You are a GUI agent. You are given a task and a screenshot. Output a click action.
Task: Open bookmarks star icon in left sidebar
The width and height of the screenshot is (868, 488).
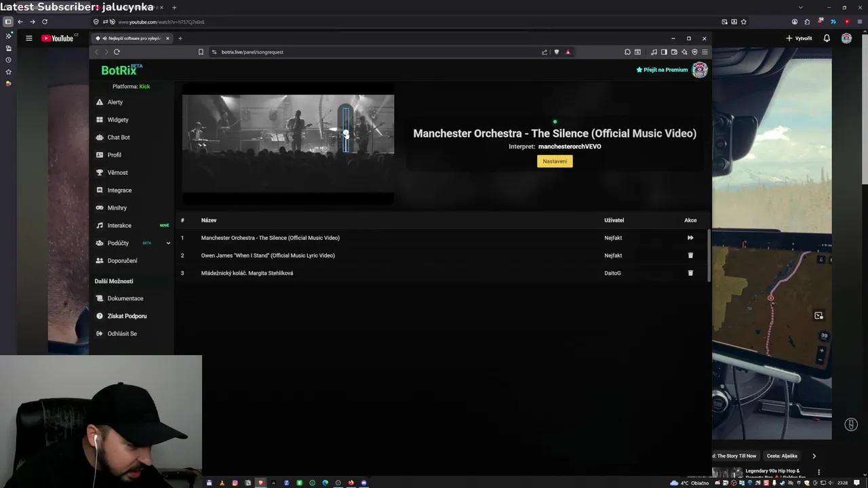8,72
